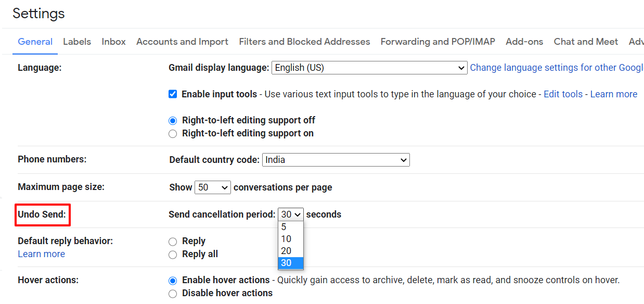
Task: Click the Edit tools link
Action: click(x=563, y=94)
